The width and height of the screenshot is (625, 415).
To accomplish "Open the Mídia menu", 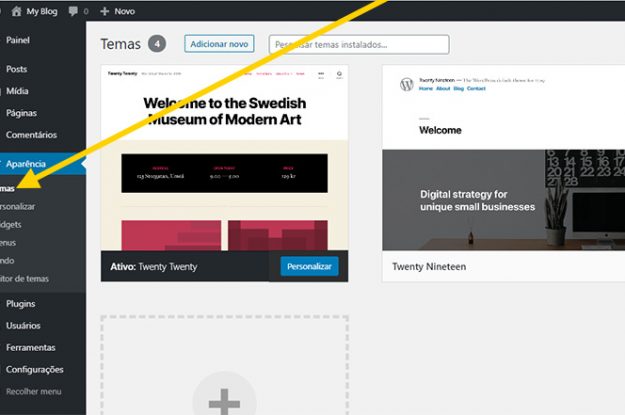I will [17, 91].
